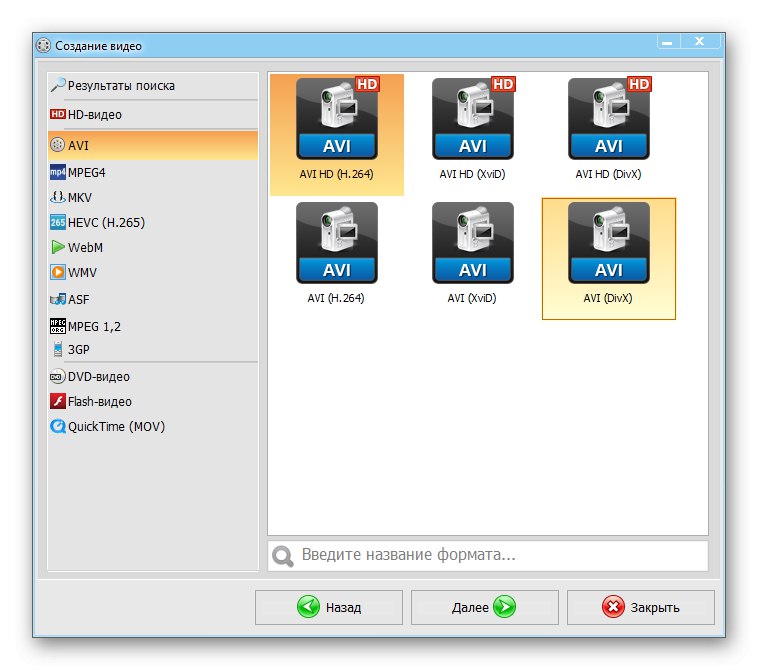Image resolution: width=758 pixels, height=670 pixels.
Task: Minimize the Создание видео window
Action: tap(668, 42)
